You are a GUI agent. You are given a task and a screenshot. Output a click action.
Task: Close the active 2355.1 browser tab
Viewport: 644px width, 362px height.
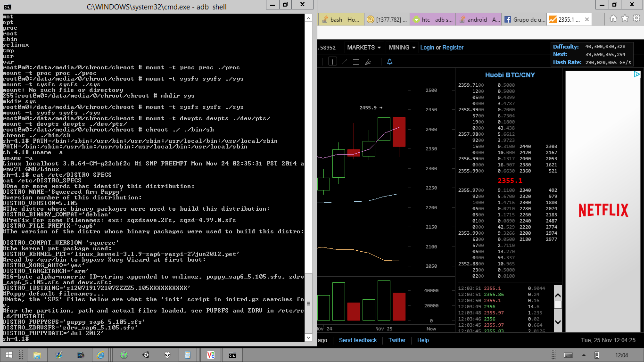click(x=586, y=20)
